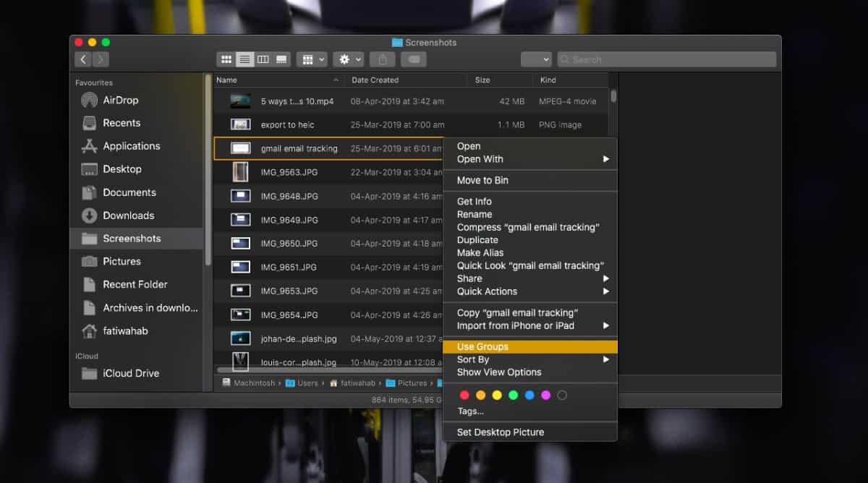Click Tags… in the context menu
Screen dimensions: 868x483
(x=470, y=411)
